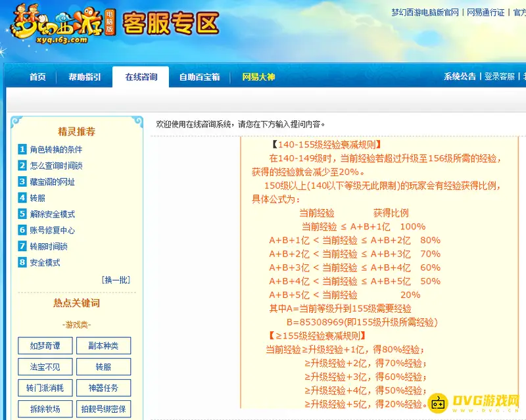Click the number 8 badge icon
Viewport: 526px width, 420px height.
click(22, 262)
